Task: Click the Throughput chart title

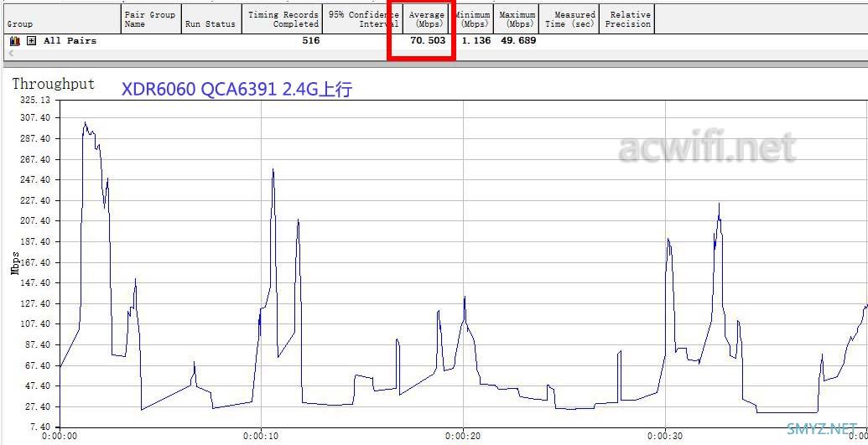Action: [53, 84]
